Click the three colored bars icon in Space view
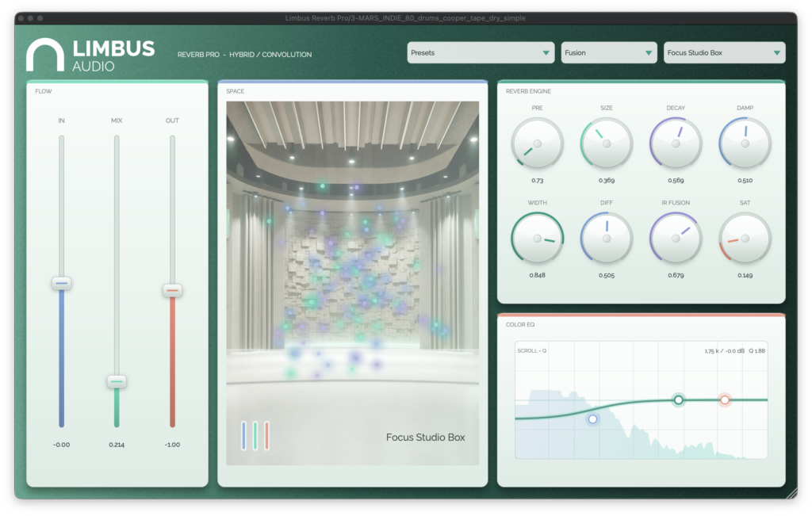Viewport: 812px width, 516px height. (x=255, y=435)
